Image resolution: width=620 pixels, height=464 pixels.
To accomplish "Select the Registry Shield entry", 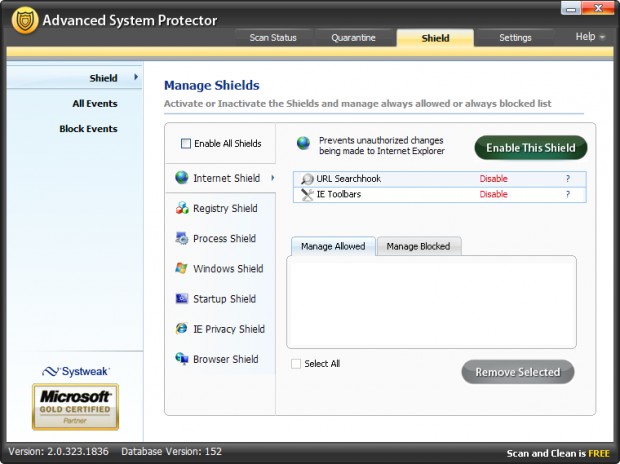I will click(221, 208).
